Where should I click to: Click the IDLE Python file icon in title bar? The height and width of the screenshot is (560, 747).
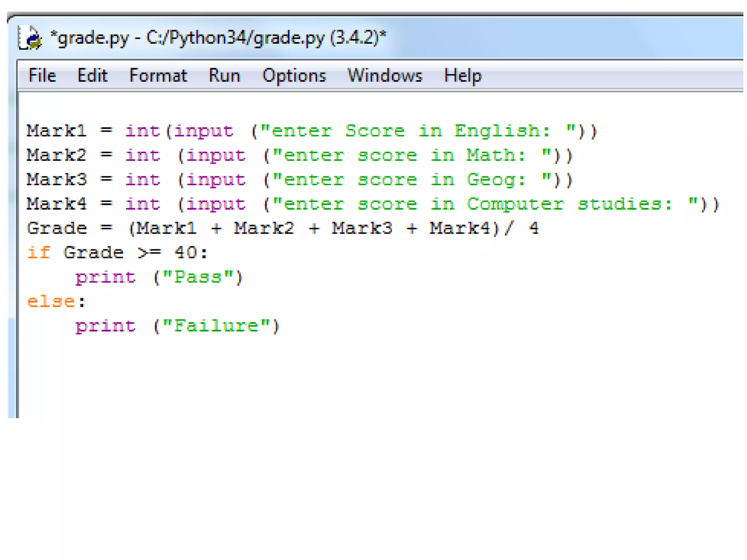pos(30,38)
